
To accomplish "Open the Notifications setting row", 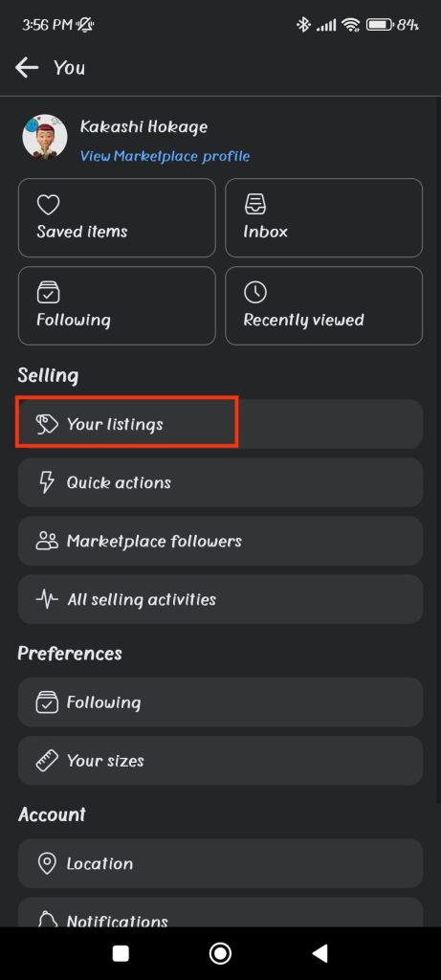I will [220, 914].
